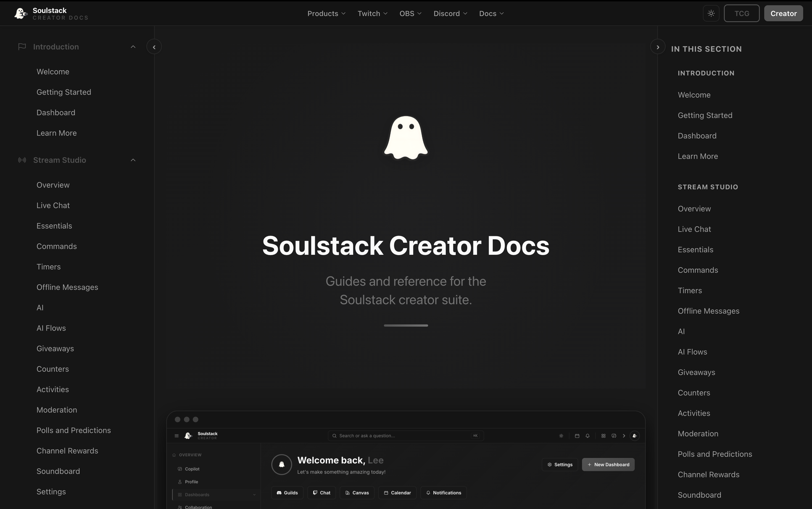Select Profile in the preview sidebar

191,482
